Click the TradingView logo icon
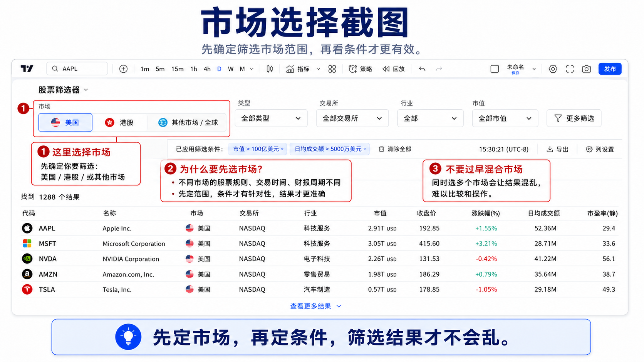 coord(27,69)
